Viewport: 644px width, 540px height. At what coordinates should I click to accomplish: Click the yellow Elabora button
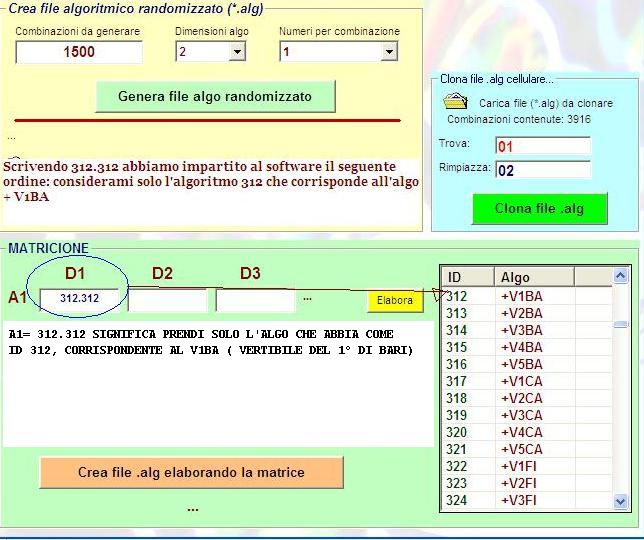pos(395,301)
